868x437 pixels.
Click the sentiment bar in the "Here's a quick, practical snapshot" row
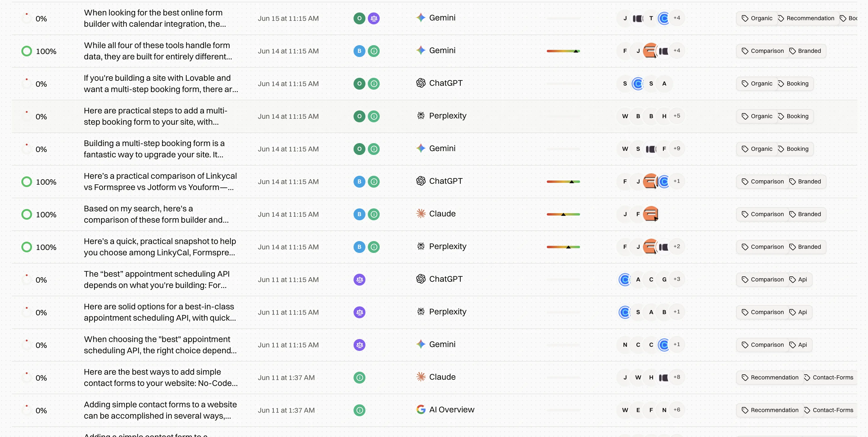click(x=563, y=247)
